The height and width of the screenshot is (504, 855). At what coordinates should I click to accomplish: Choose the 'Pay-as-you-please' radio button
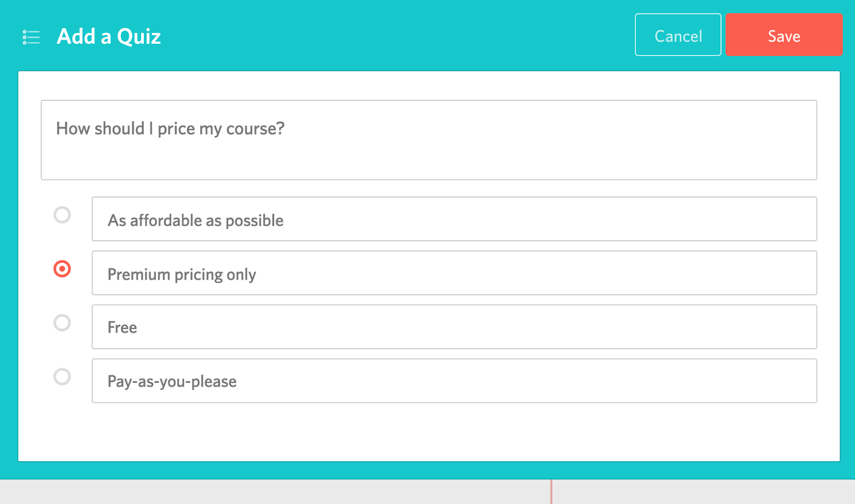[62, 376]
